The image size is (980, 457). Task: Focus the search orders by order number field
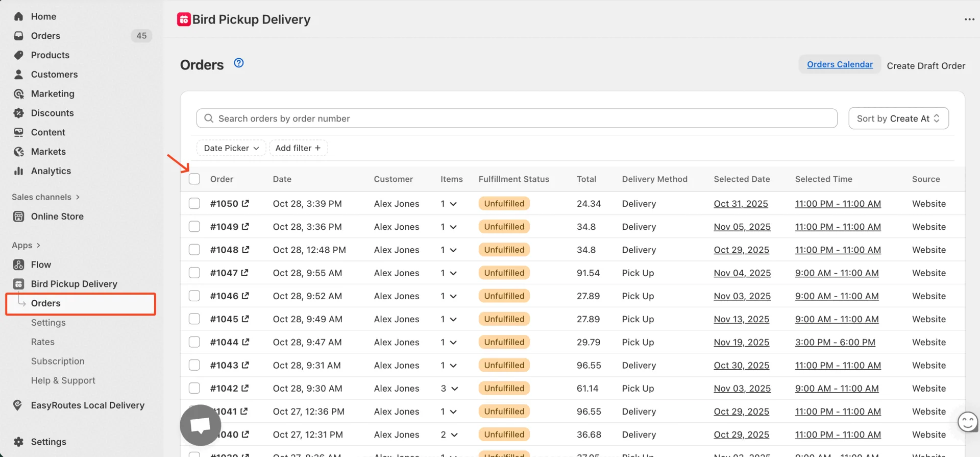[x=517, y=118]
